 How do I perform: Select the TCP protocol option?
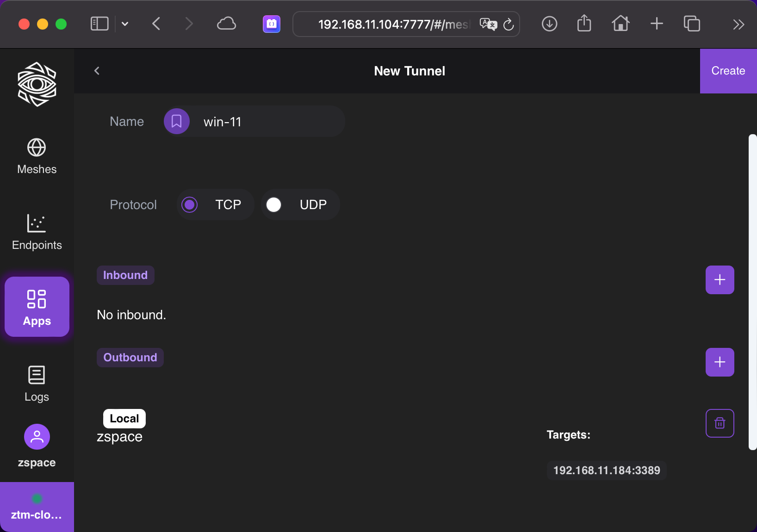click(190, 204)
